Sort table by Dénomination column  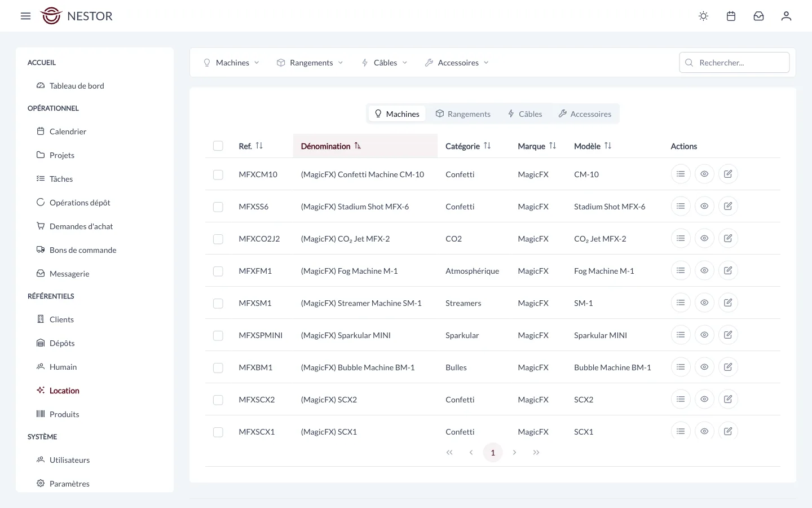click(365, 146)
